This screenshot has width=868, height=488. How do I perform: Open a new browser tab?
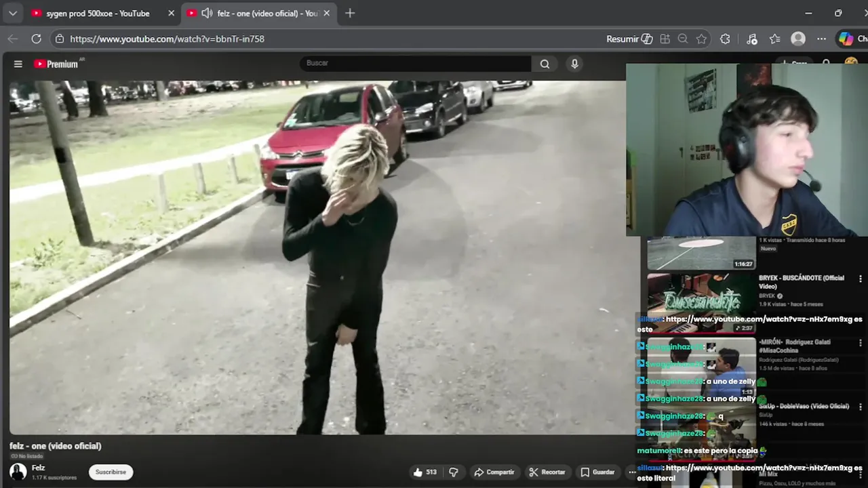[x=350, y=13]
